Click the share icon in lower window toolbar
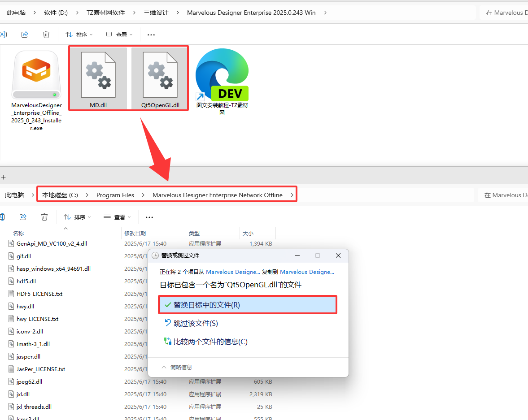This screenshot has height=420, width=528. click(23, 217)
